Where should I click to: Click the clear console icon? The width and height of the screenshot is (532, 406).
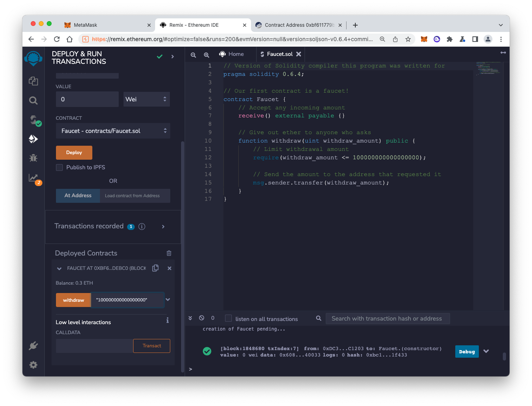click(201, 318)
